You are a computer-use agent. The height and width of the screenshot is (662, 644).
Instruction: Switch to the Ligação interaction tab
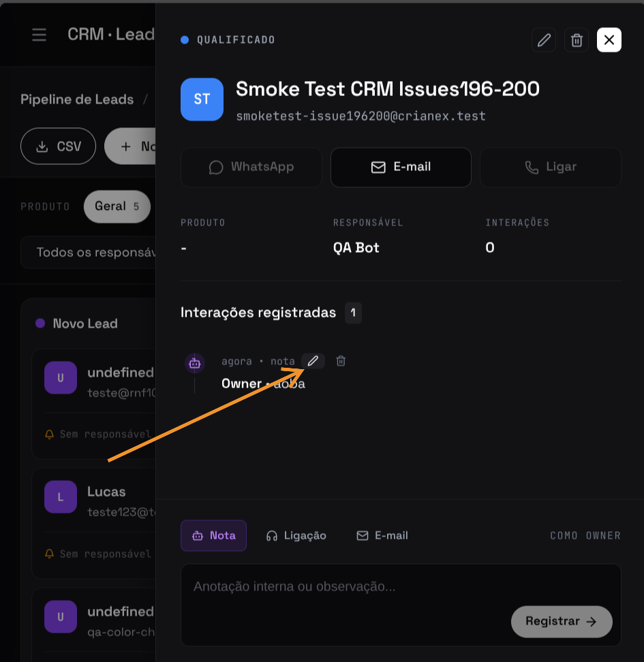[296, 535]
